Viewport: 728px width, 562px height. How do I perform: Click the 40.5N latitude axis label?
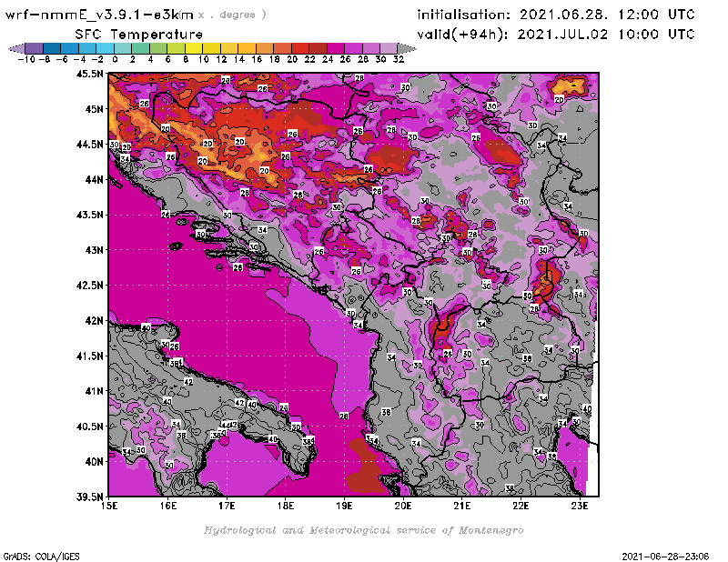[x=89, y=427]
